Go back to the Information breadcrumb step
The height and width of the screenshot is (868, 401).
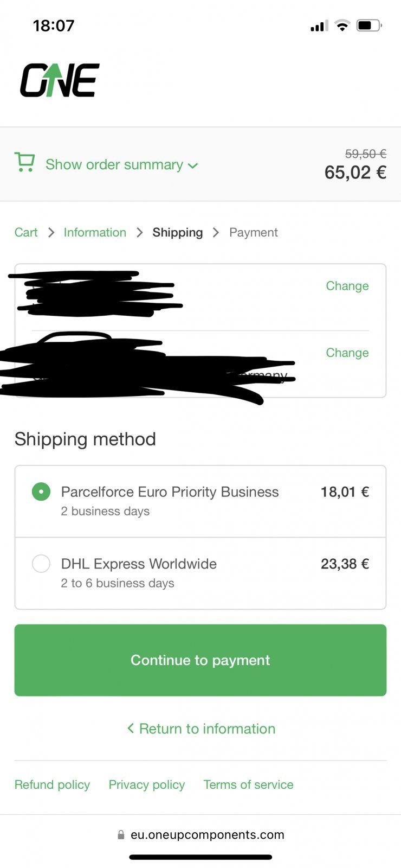(95, 232)
